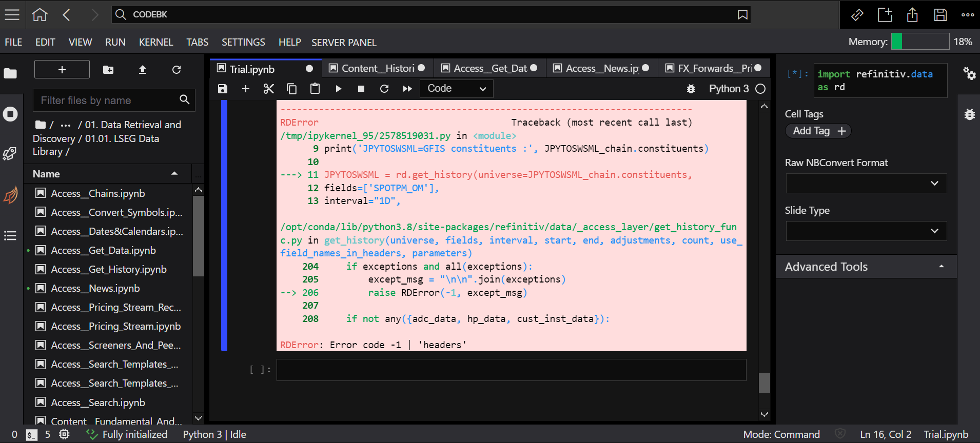The height and width of the screenshot is (443, 980).
Task: Toggle the left hamburger menu
Action: 12,14
